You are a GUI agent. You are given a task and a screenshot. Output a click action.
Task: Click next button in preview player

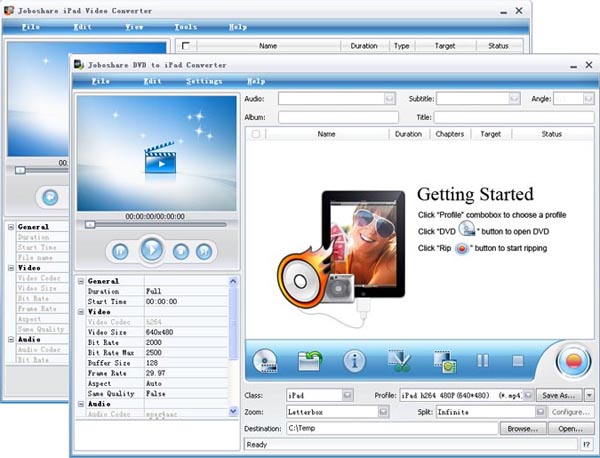click(x=204, y=252)
